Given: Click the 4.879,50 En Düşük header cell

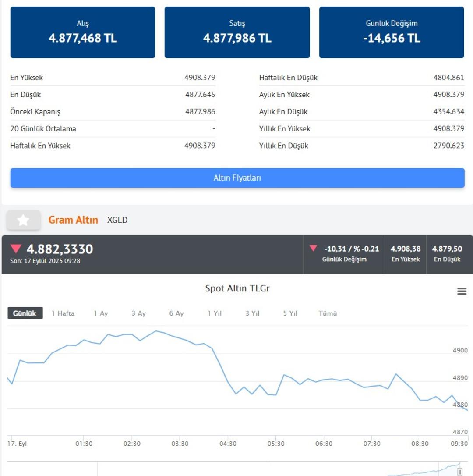Looking at the screenshot, I should 447,254.
